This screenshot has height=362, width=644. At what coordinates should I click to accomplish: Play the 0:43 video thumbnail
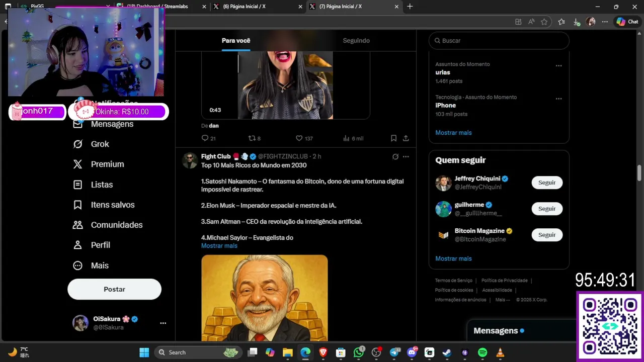(286, 85)
